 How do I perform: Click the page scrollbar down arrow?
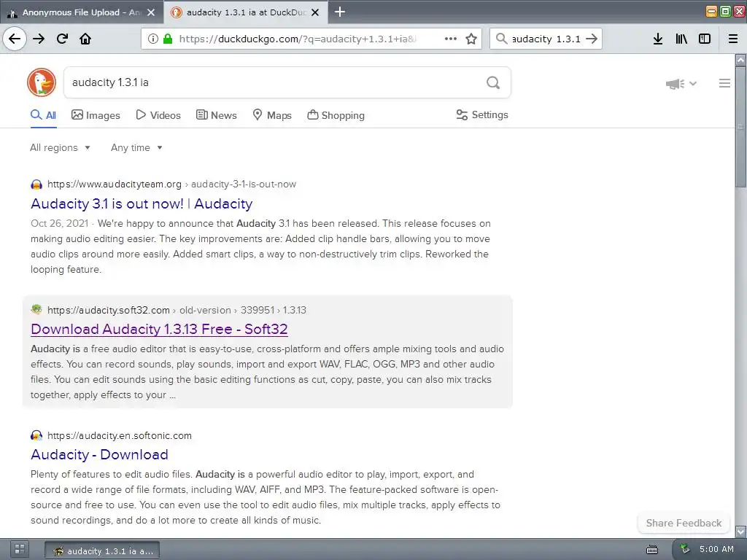pos(740,531)
